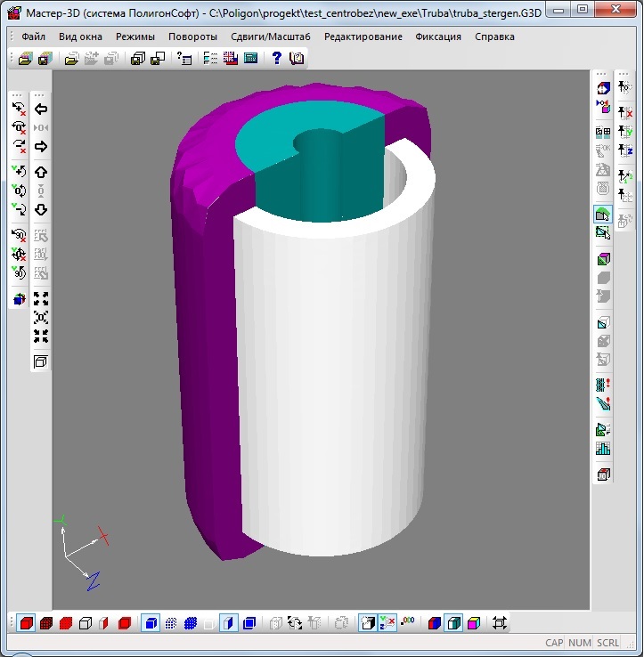Screen dimensions: 644x657
Task: Click the four inward arrows zoom icon
Action: click(x=41, y=337)
